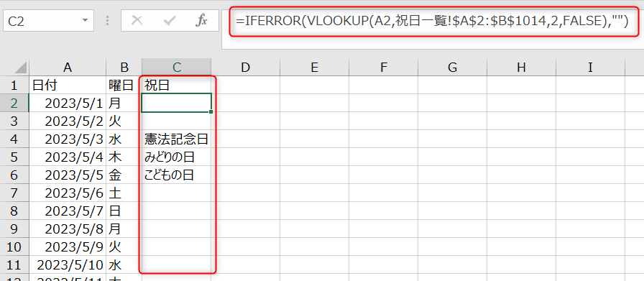The width and height of the screenshot is (644, 281).
Task: Select row 6 header
Action: pos(14,175)
